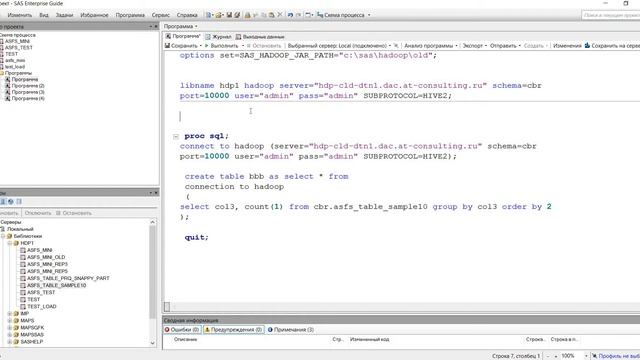Close the project tree panel

(x=156, y=26)
